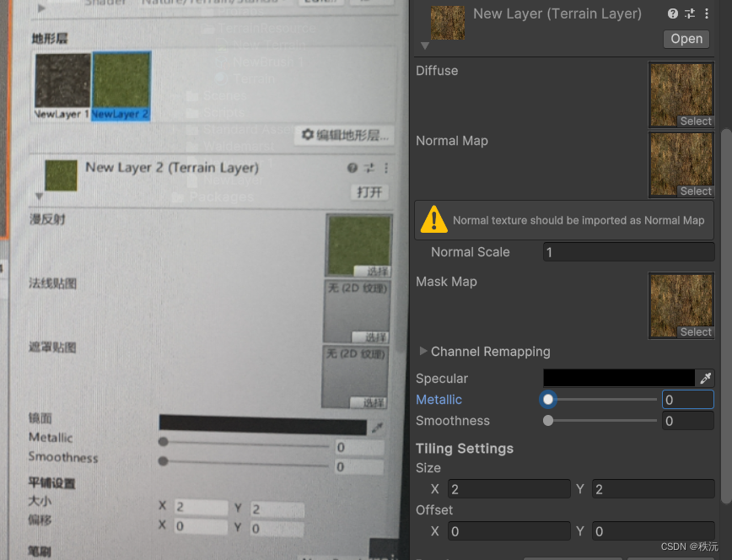Screen dimensions: 732x560
Task: Click the right inspector vertical scrollbar
Action: point(726,315)
